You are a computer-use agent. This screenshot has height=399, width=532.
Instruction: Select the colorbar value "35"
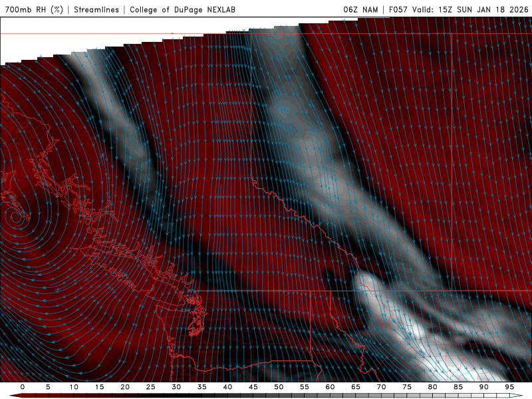[202, 387]
